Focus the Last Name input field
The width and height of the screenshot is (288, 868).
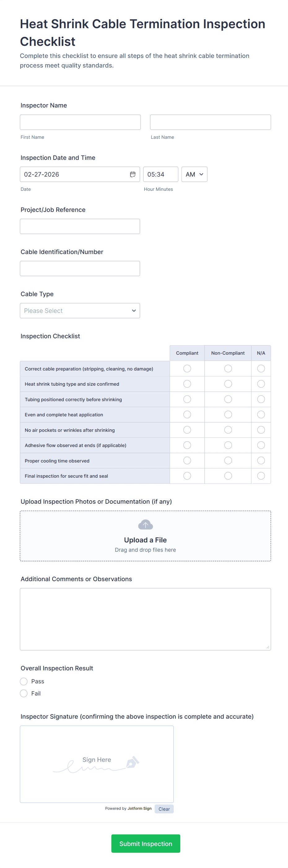click(210, 122)
